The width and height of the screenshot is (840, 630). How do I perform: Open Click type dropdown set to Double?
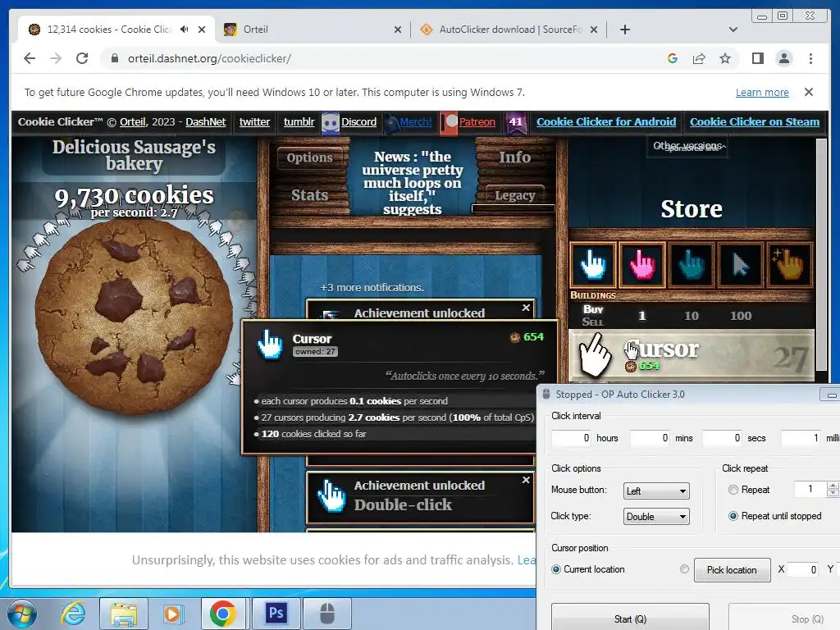[656, 517]
